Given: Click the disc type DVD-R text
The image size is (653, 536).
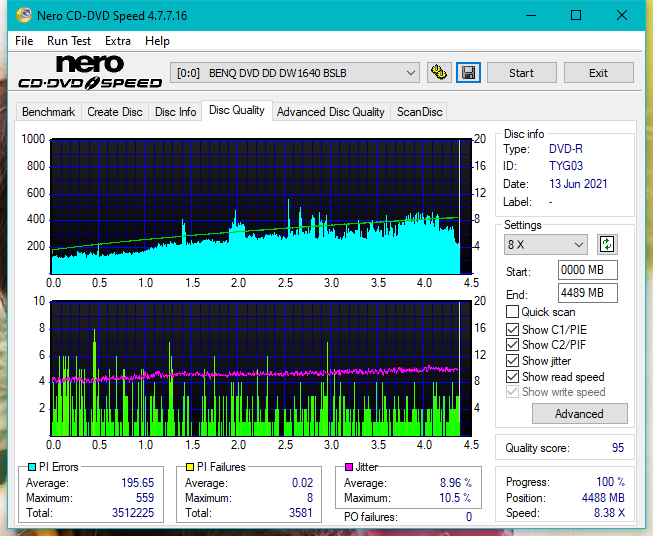Looking at the screenshot, I should [x=566, y=149].
